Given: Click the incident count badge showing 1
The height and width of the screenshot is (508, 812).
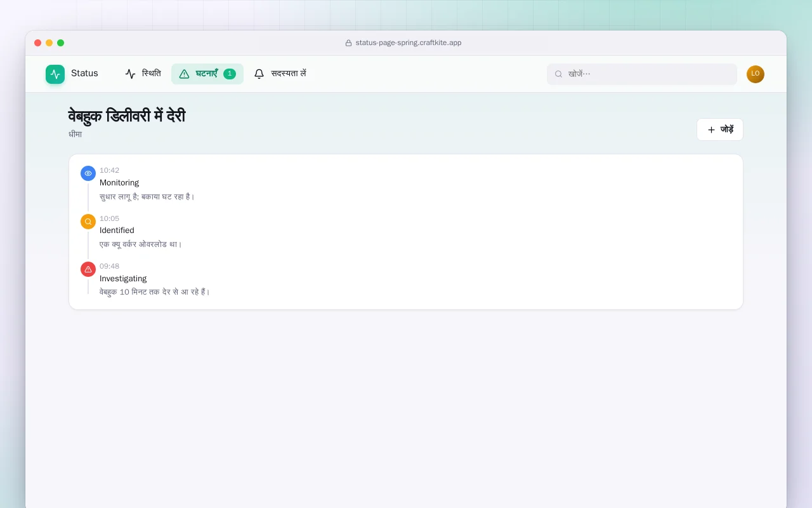Looking at the screenshot, I should point(230,74).
